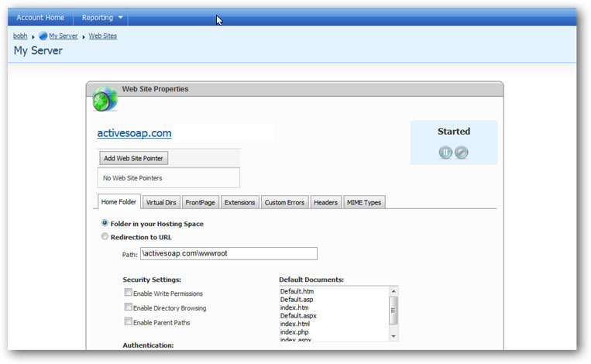Enable Write Permissions checkbox

pos(128,293)
